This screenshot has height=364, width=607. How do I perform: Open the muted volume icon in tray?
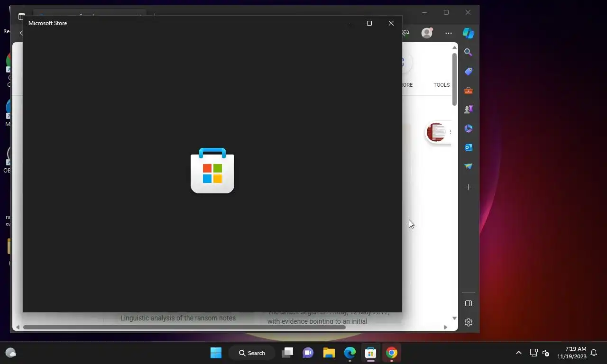point(546,353)
